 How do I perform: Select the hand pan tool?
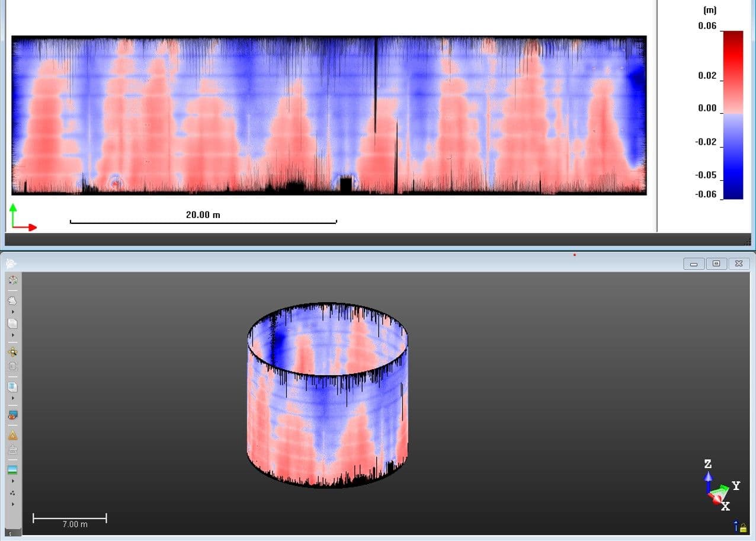click(12, 300)
